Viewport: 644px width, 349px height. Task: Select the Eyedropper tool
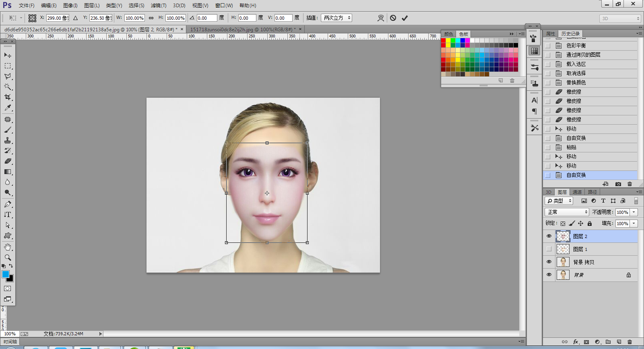tap(7, 108)
